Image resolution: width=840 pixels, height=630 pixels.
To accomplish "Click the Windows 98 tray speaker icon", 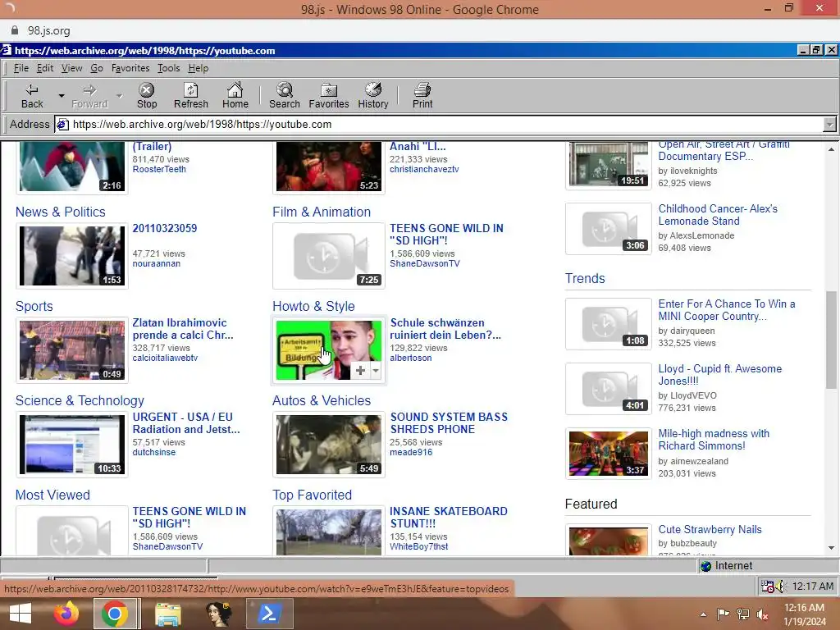I will [x=780, y=587].
